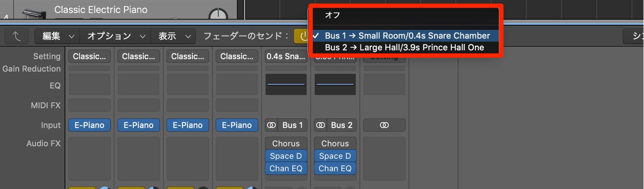
Task: Open the second channel strip's Classic... setting button
Action: pos(139,56)
